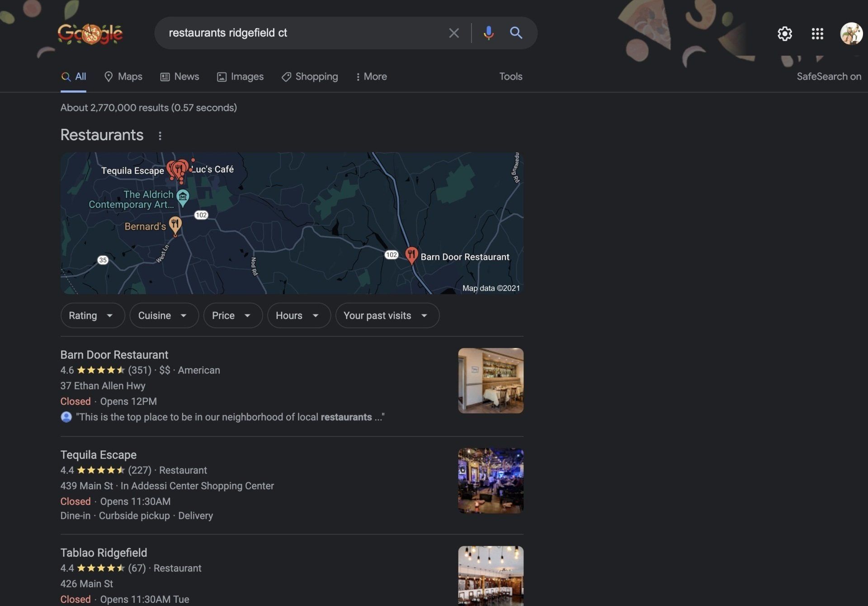Expand the Rating filter dropdown

pos(92,315)
